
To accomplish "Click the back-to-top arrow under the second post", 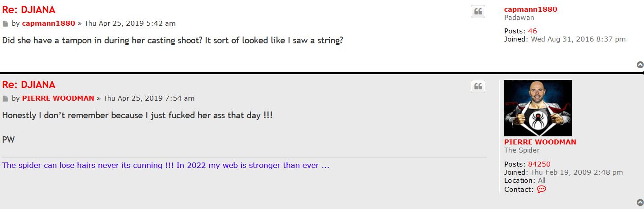I will click(639, 202).
